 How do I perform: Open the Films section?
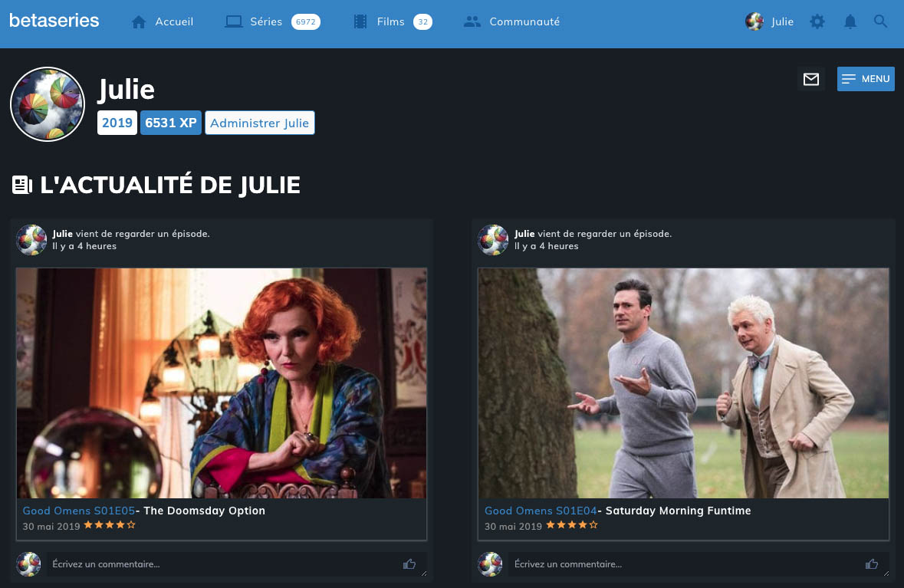[390, 22]
